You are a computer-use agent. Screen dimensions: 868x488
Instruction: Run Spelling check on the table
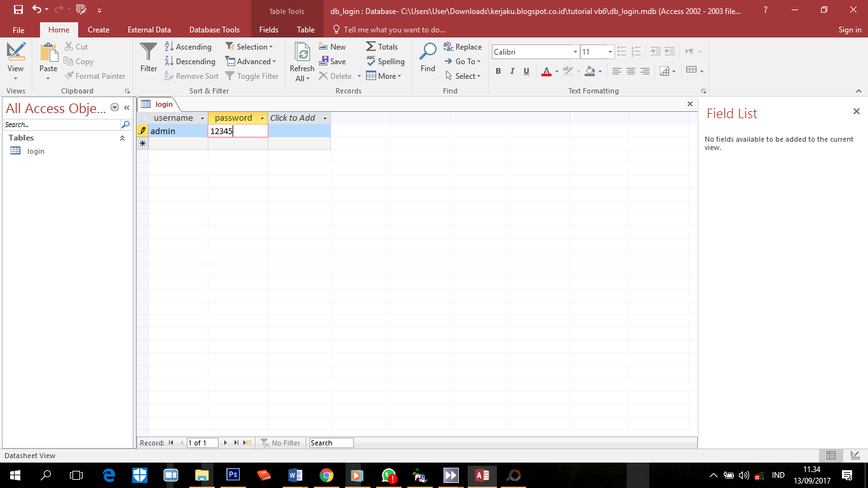(x=386, y=61)
